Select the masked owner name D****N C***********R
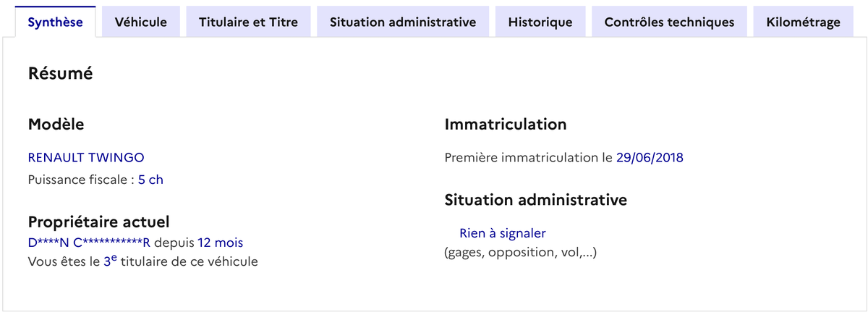Viewport: 868px width, 315px height. coord(89,242)
